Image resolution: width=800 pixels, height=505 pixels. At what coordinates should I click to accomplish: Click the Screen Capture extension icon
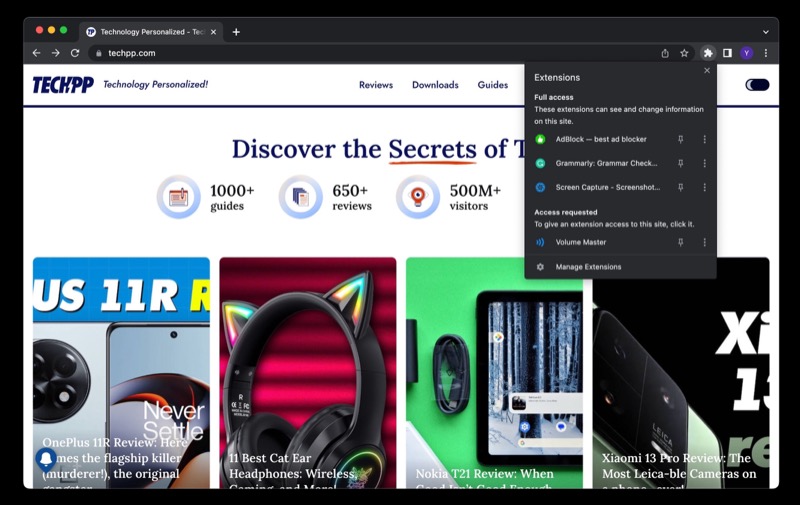tap(540, 187)
